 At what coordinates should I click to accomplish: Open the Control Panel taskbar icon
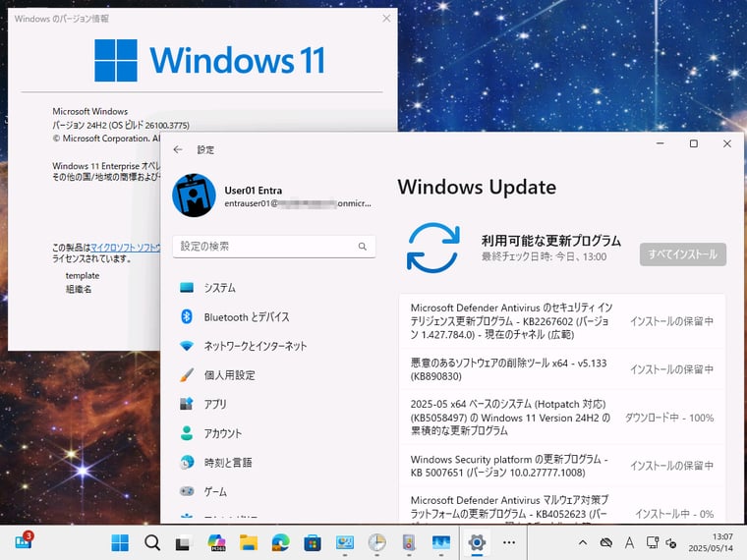point(345,542)
